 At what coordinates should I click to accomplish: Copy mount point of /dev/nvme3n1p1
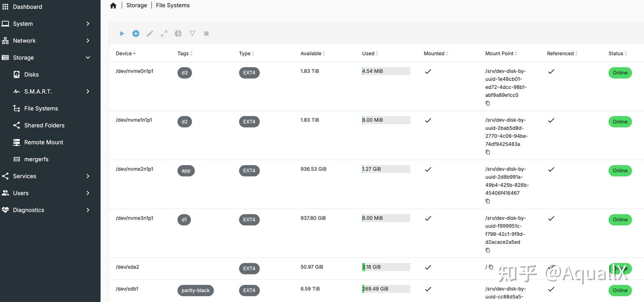[x=488, y=250]
